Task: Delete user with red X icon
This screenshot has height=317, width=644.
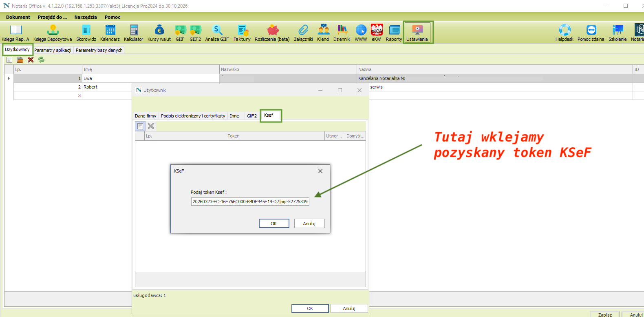Action: (x=31, y=60)
